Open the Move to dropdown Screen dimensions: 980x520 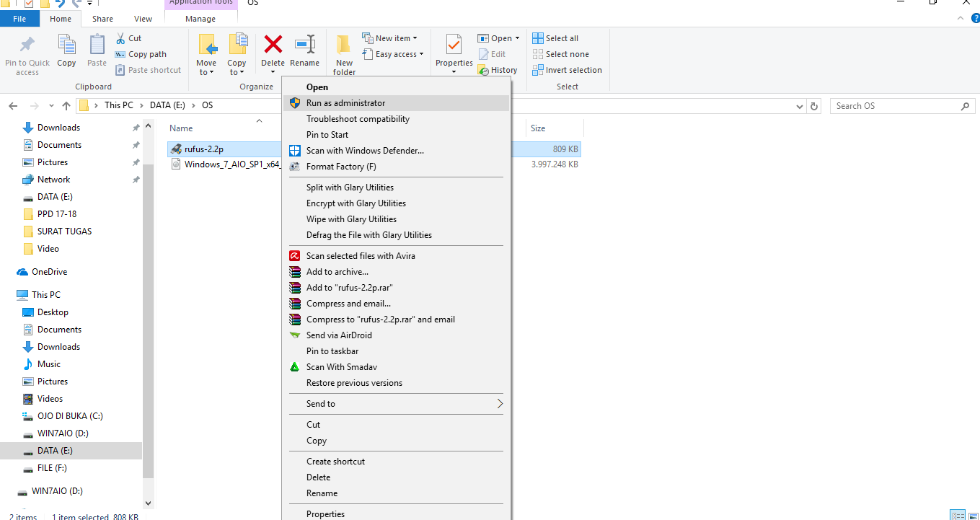206,68
